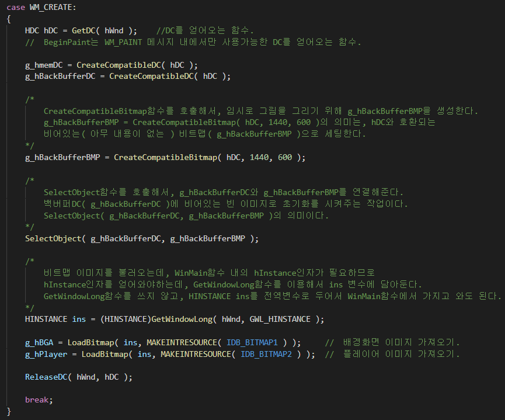Click code line 'SelectObject( g_hBackBufferDC, g_hBackBufferBMP );'
The width and height of the screenshot is (505, 420).
click(x=142, y=239)
